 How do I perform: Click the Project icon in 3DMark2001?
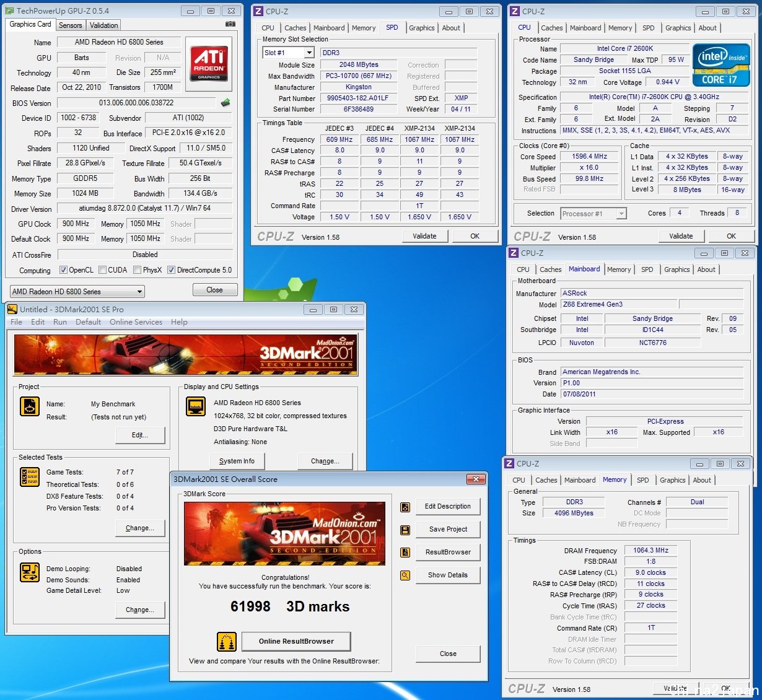click(x=30, y=406)
